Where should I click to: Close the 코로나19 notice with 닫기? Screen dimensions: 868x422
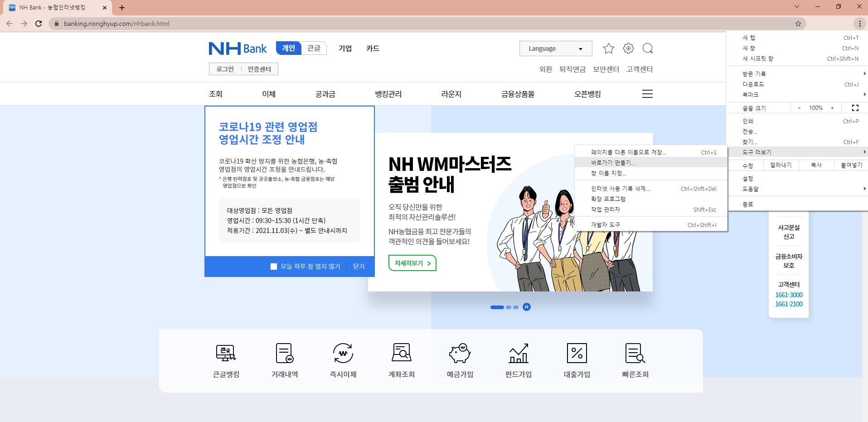click(x=359, y=267)
